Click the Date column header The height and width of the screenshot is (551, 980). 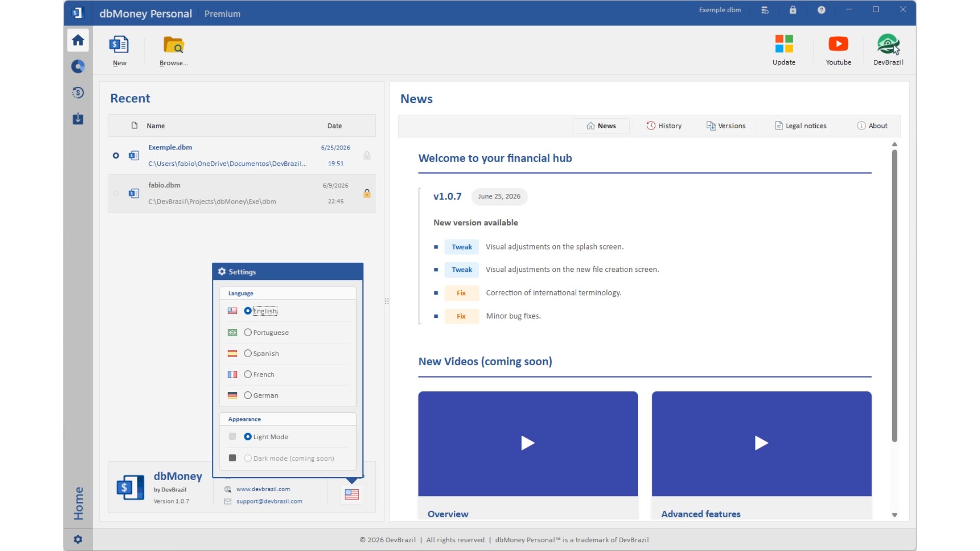[334, 126]
